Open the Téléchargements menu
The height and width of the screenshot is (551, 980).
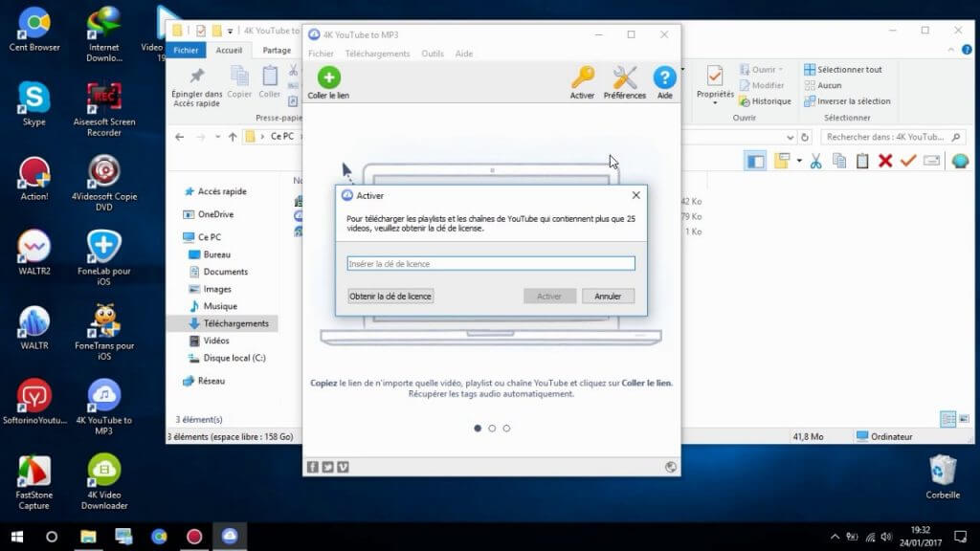click(x=377, y=54)
